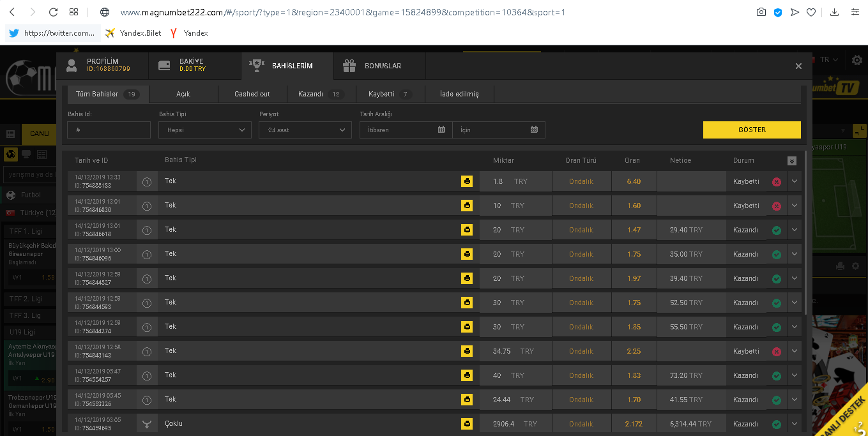Print the bet with odds 1.85

click(x=467, y=327)
